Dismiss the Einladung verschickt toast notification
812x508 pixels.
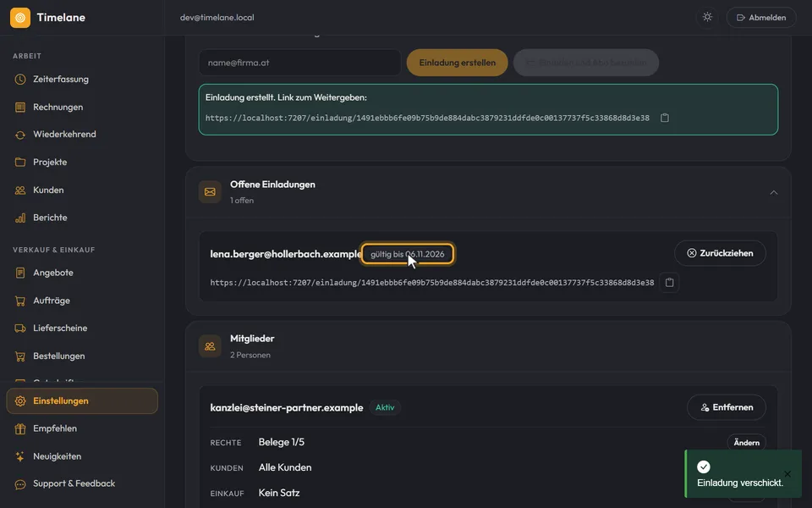[787, 474]
